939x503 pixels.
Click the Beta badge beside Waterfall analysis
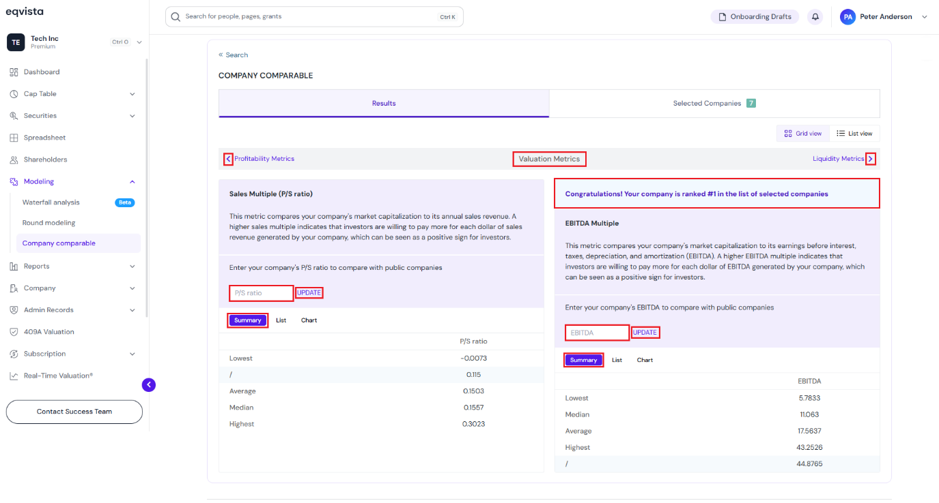click(x=125, y=202)
